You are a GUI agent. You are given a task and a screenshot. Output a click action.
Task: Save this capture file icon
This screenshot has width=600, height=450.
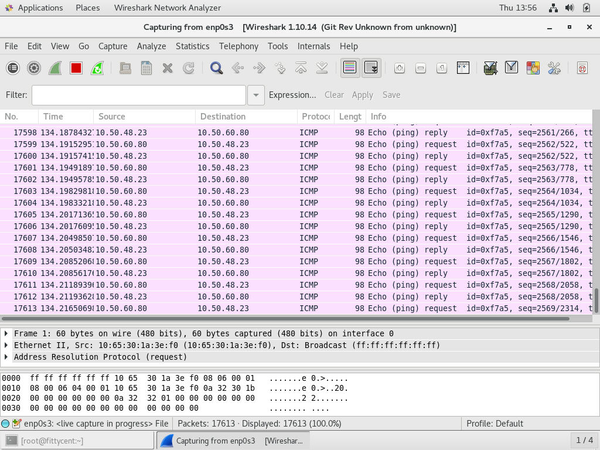146,68
